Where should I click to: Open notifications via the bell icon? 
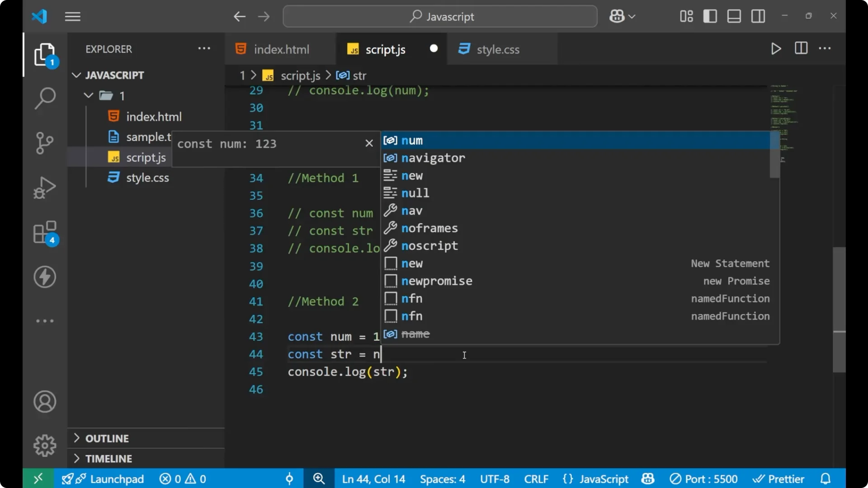coord(826,479)
